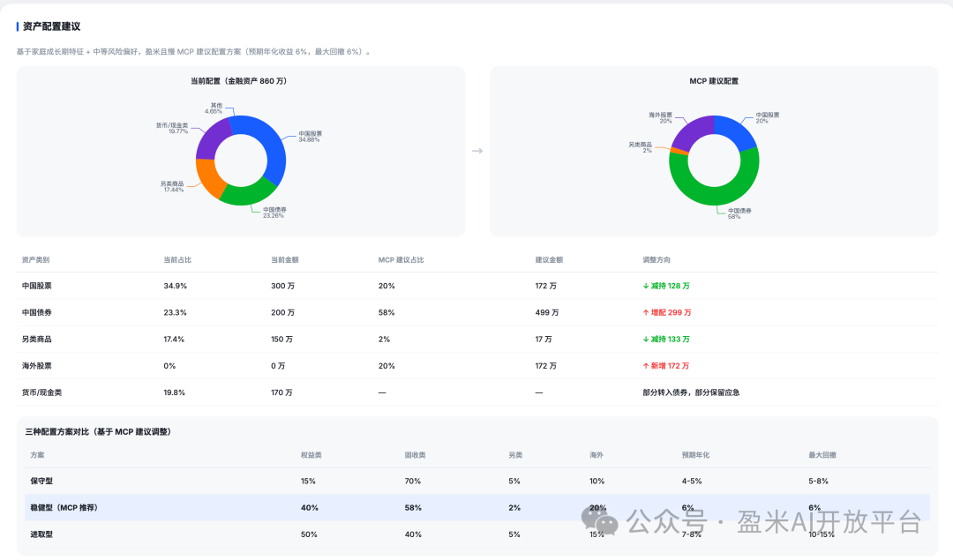Click 增配 299 万 adjustment cell

[x=667, y=313]
